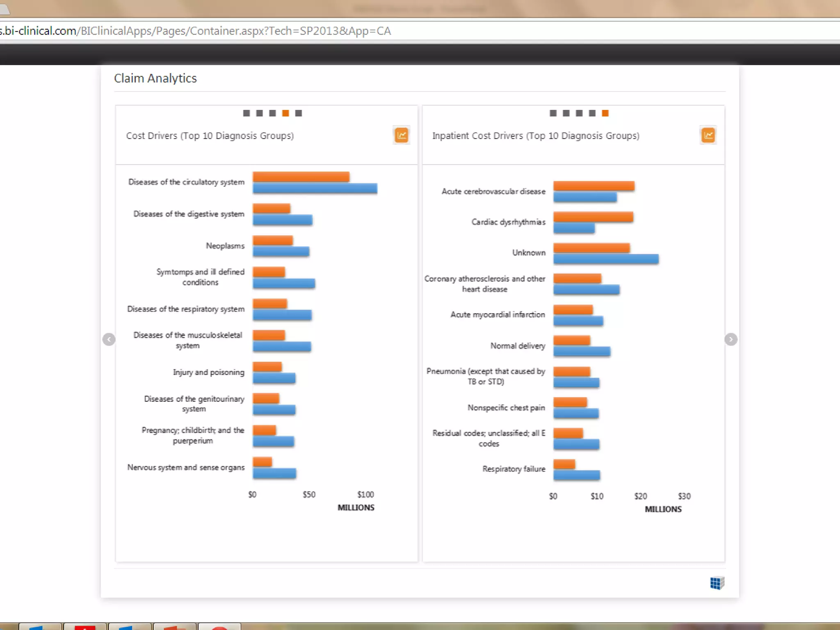Screen dimensions: 840x630
Task: Select first pager dot in left panel
Action: pos(246,113)
